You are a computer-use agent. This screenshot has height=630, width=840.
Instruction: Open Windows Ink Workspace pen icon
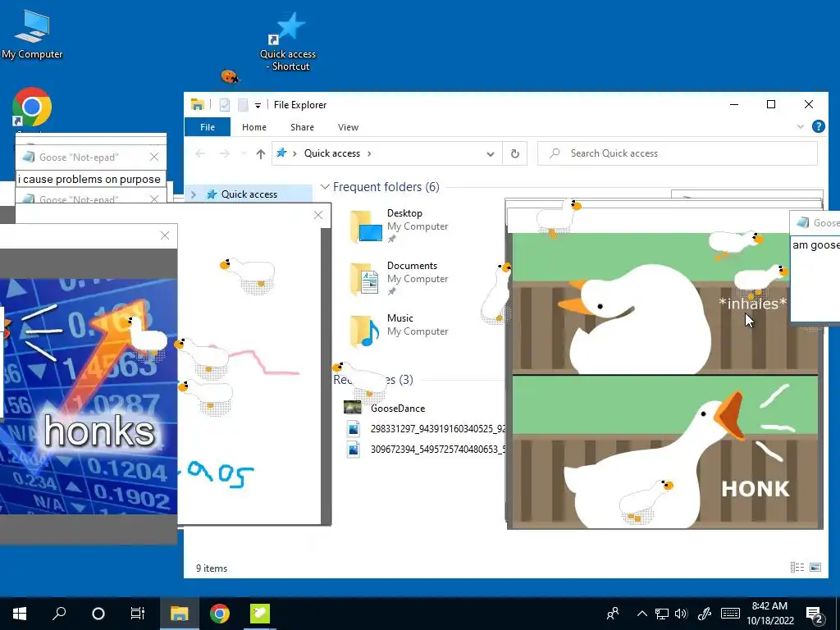(705, 614)
